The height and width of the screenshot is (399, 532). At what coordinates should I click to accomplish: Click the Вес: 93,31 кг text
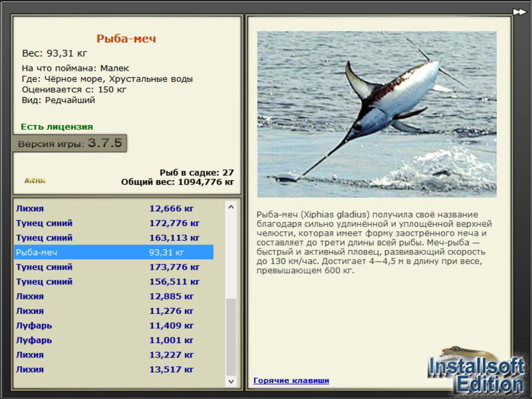[x=55, y=53]
